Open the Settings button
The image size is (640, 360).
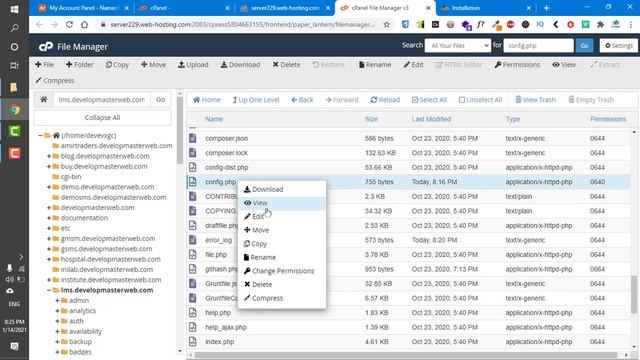pos(618,45)
